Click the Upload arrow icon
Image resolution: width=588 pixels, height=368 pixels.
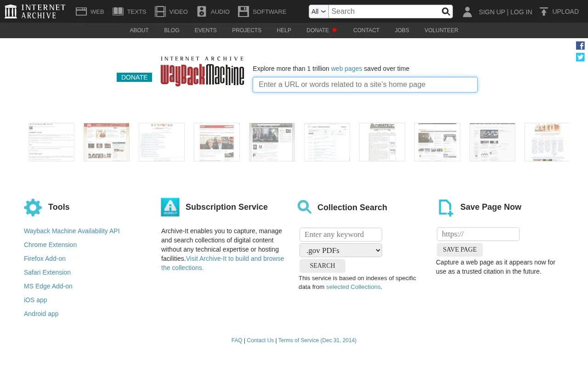544,11
